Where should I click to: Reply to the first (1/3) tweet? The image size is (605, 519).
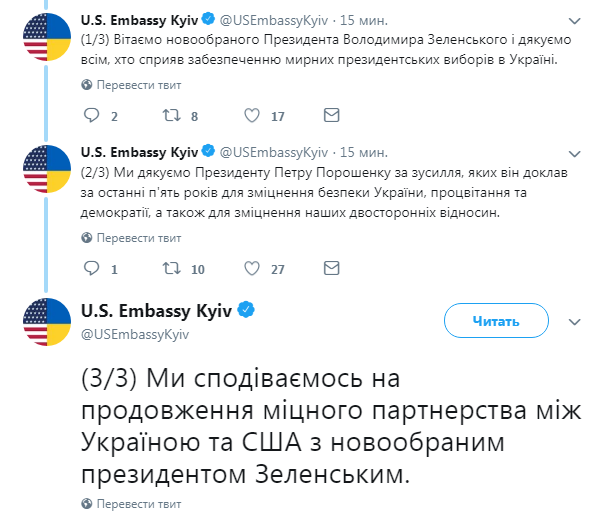[90, 116]
